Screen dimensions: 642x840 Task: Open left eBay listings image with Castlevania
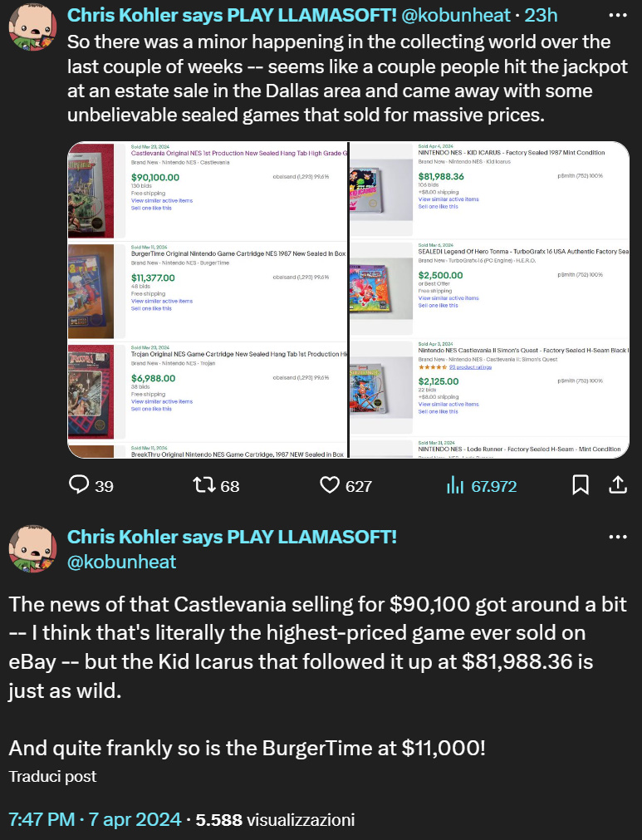click(x=208, y=300)
